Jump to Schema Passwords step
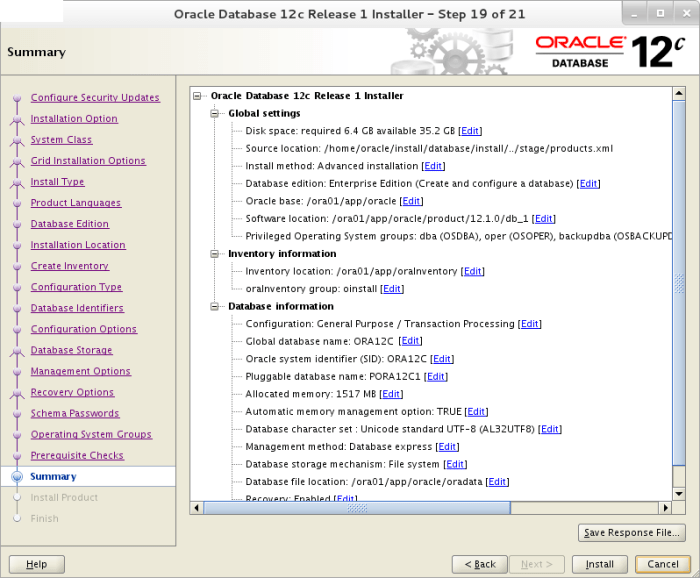Viewport: 700px width, 578px height. 75,413
